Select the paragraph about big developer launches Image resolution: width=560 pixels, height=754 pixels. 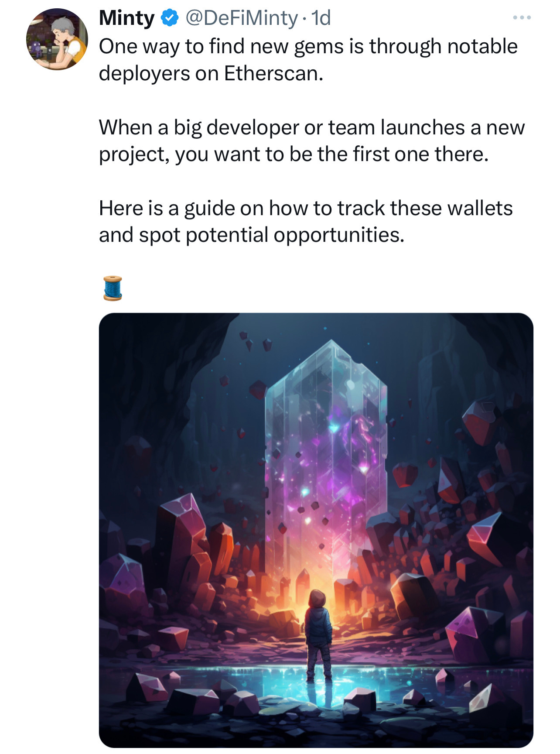coord(311,141)
